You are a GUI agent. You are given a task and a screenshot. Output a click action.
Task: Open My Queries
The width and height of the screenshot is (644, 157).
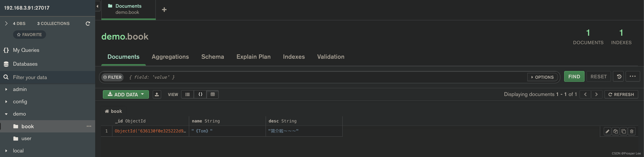(26, 50)
